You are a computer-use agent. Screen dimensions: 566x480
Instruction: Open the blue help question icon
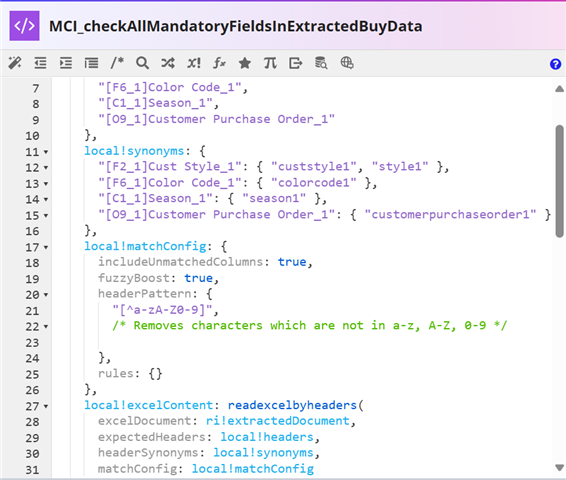click(x=555, y=64)
